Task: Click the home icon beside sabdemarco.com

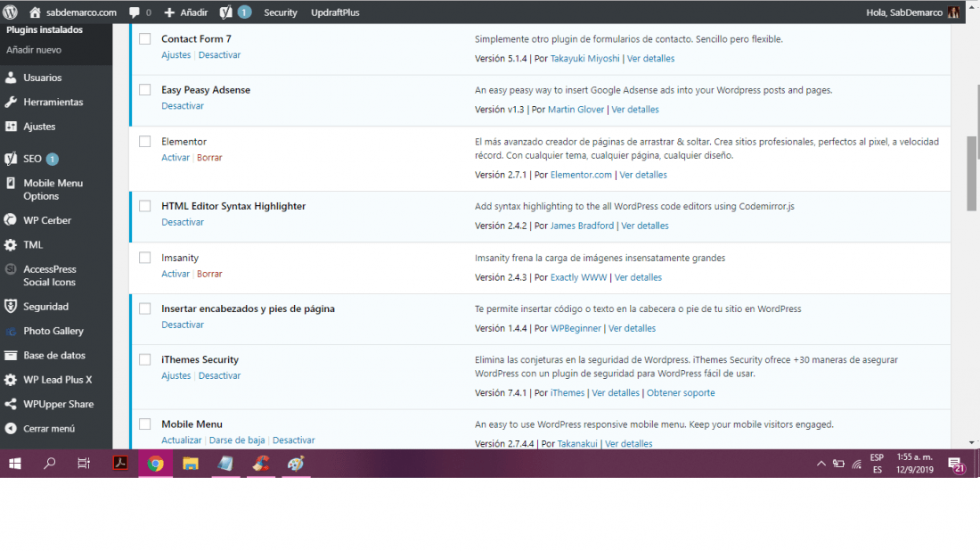Action: coord(35,12)
